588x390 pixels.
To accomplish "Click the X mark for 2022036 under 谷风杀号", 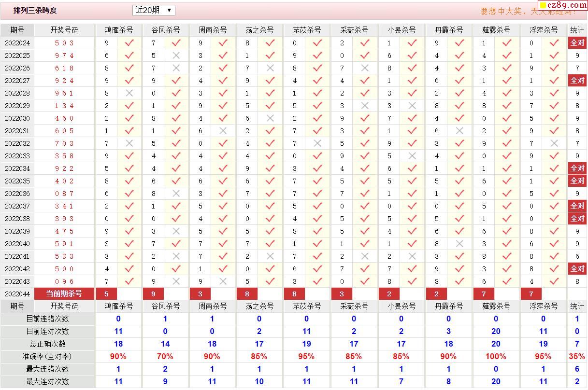I will coord(176,194).
